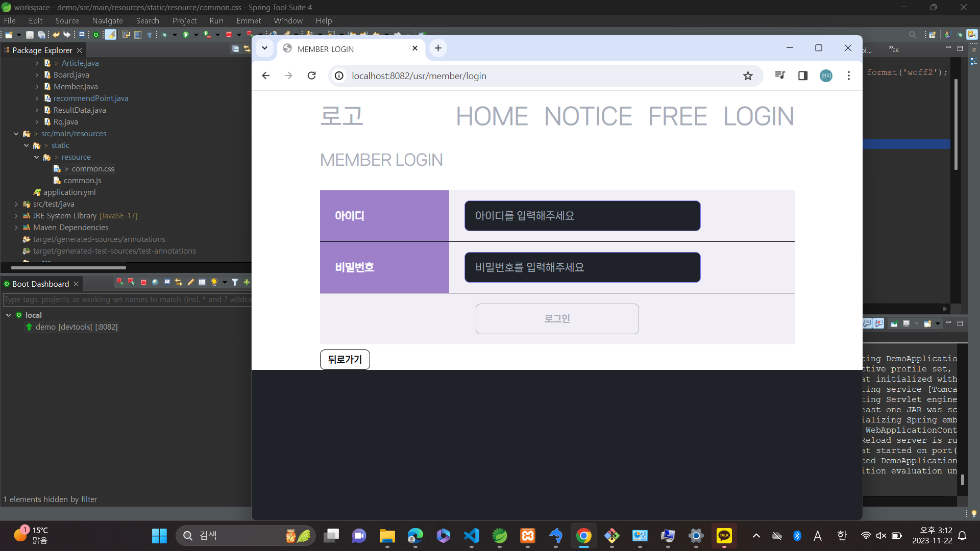Click the NOTICE navigation link
The height and width of the screenshot is (551, 980).
point(588,116)
